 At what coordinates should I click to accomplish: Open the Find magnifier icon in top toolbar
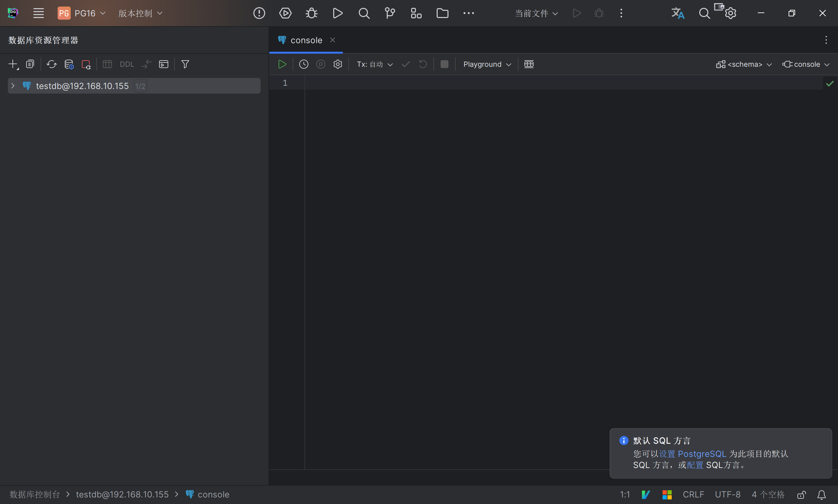[x=364, y=13]
